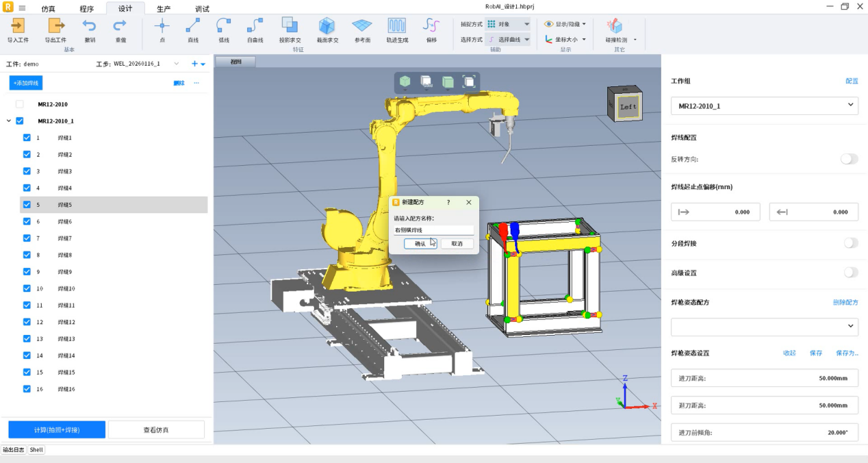Viewport: 868px width, 463px height.
Task: Switch to the 仿真 tab
Action: (49, 9)
